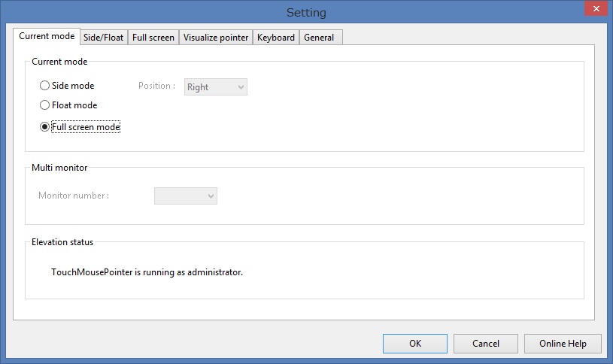Screen dimensions: 613x364
Task: Switch to the Keyboard tab
Action: pos(275,38)
